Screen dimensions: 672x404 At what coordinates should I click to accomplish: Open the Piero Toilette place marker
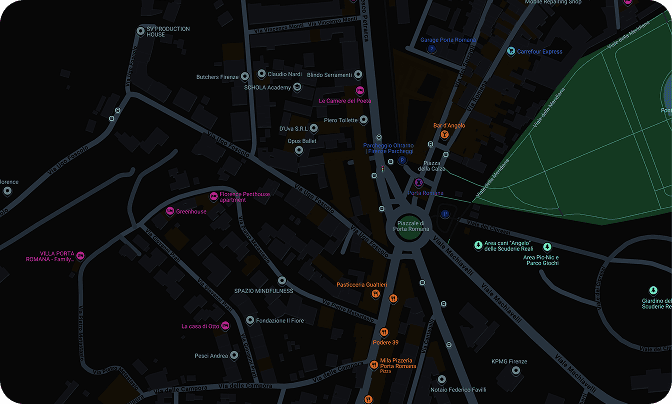363,120
